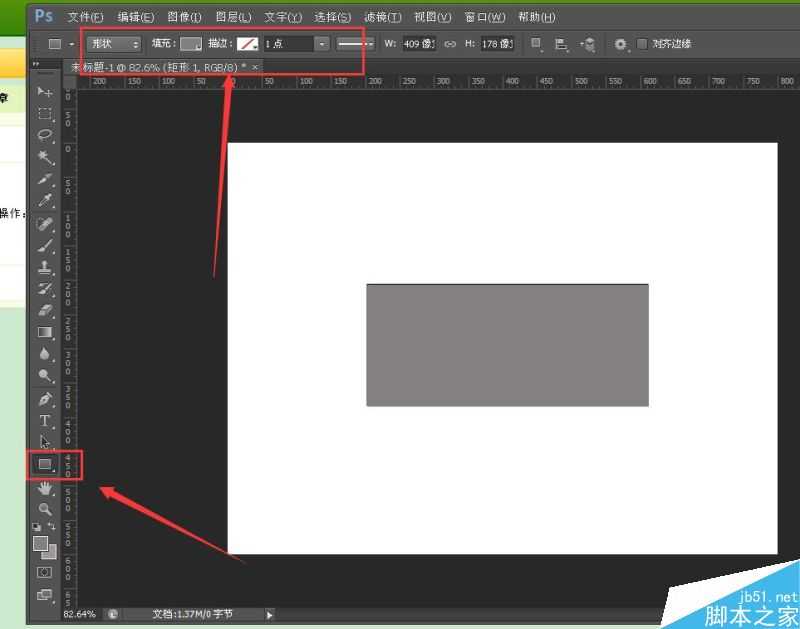800x629 pixels.
Task: Switch to the Hand tool
Action: point(45,488)
